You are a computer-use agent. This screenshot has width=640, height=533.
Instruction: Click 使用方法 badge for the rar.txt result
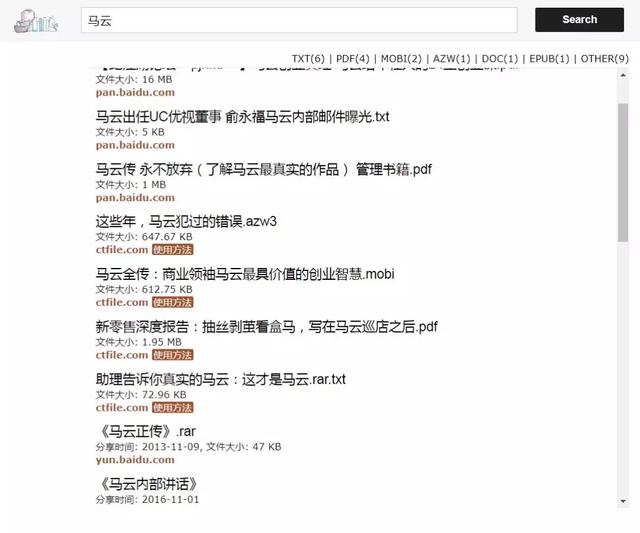[x=173, y=408]
